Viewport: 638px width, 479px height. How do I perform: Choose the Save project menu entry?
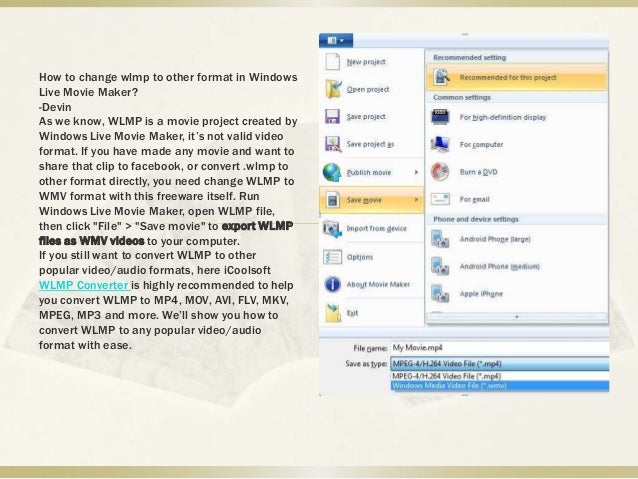click(x=371, y=116)
